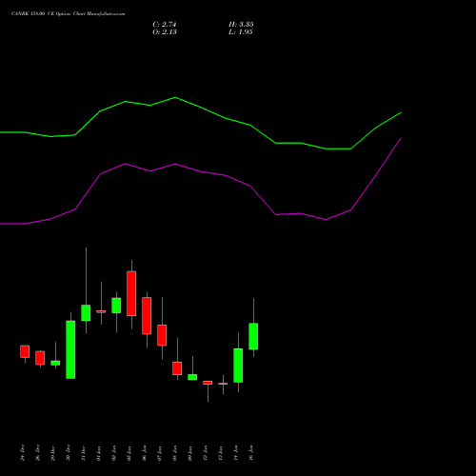Select the small green candlestick above 09 Jan
Image resolution: width=476 pixels, height=476 pixels.
(x=192, y=377)
